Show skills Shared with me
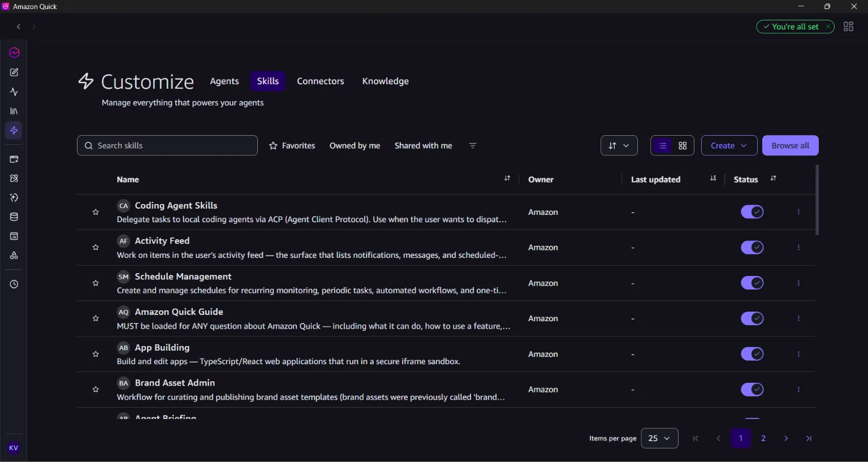 (x=424, y=146)
